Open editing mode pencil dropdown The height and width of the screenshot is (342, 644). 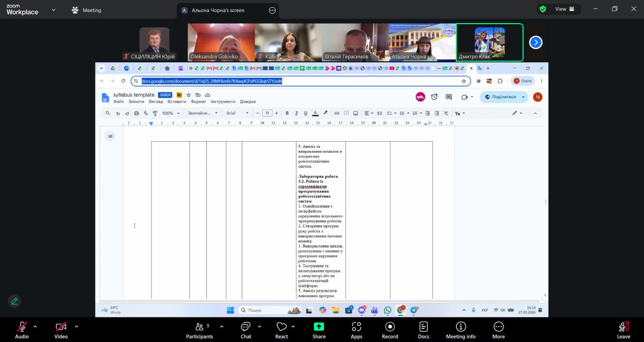pyautogui.click(x=517, y=113)
